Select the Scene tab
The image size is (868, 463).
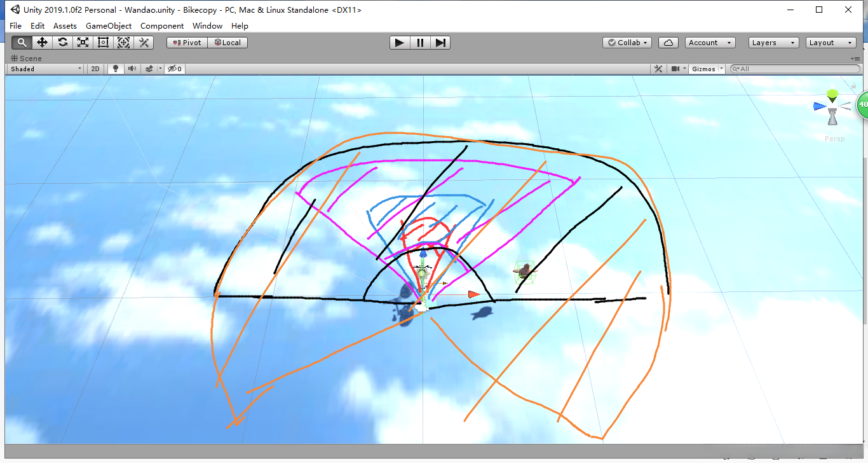coord(26,59)
